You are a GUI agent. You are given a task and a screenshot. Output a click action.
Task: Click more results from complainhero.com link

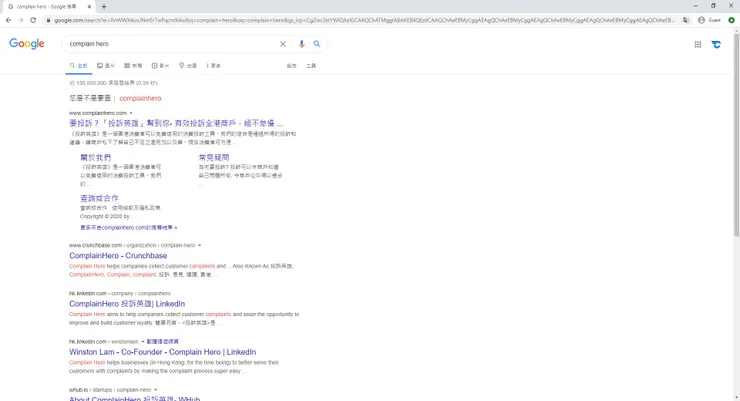point(128,227)
